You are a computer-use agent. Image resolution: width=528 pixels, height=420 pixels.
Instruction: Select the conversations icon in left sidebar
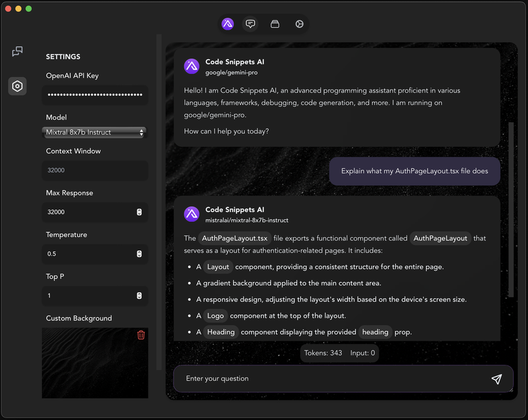click(x=17, y=52)
